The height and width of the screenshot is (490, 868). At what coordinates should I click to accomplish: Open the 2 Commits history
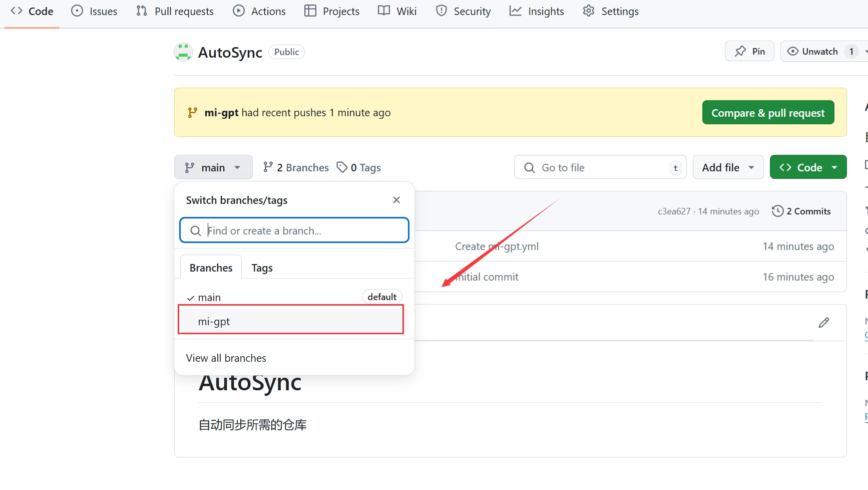801,211
